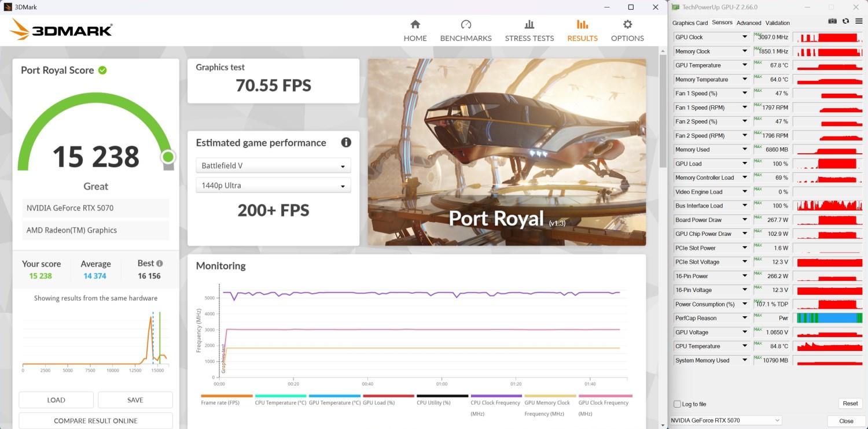This screenshot has height=429, width=868.
Task: Click the Estimated game performance info icon
Action: (346, 143)
